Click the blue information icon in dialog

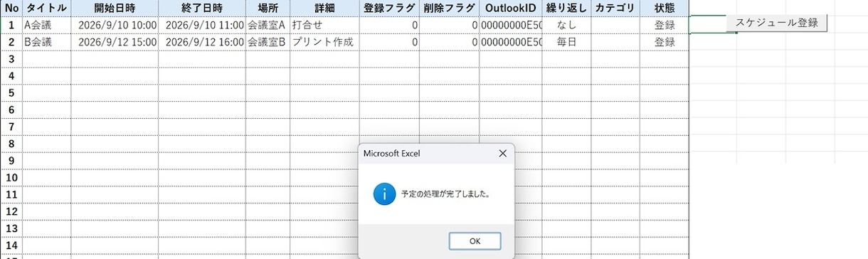click(384, 193)
